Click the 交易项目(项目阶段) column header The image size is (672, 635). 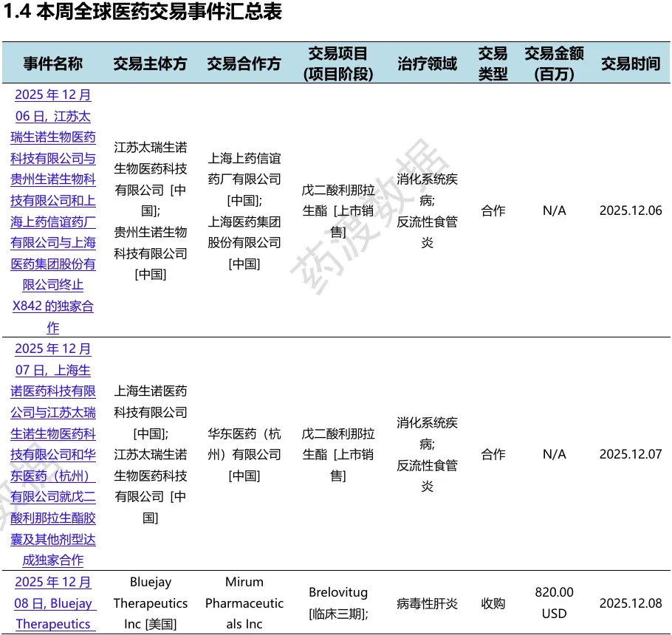(338, 63)
